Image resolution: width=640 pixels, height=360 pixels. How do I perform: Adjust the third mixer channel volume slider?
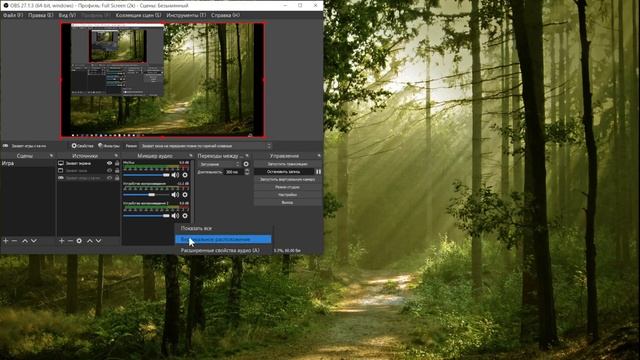(146, 216)
